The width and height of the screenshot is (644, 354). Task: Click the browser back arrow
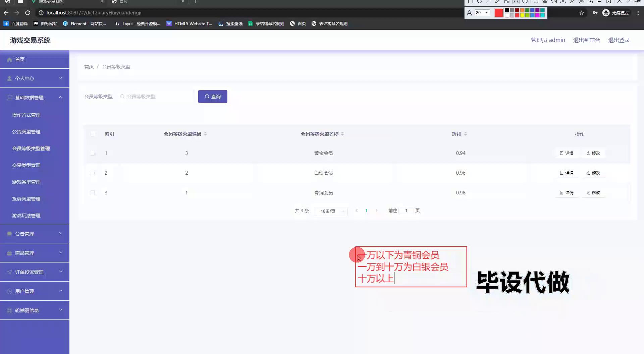click(6, 13)
